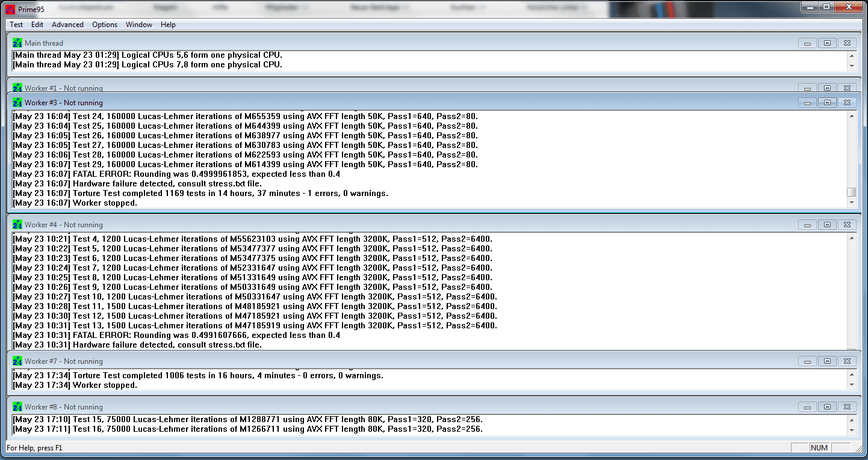Click the Worker #4 window icon
Viewport: 868px width, 460px height.
17,225
